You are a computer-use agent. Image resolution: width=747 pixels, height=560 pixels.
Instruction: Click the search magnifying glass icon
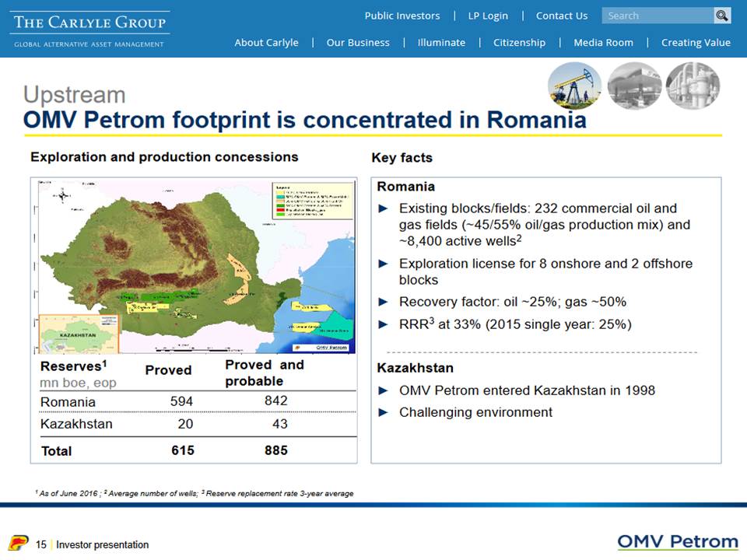coord(722,16)
